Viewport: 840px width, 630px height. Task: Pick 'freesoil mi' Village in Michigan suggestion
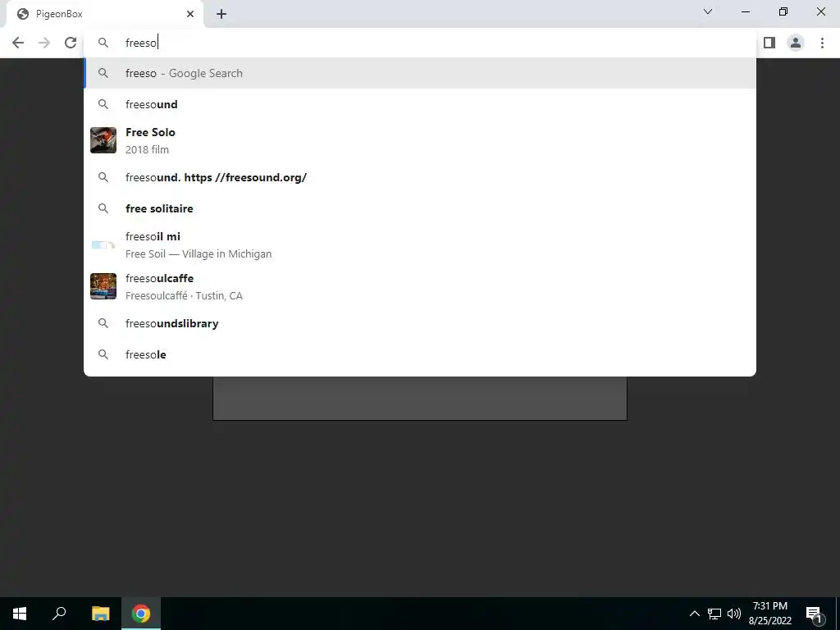coord(420,244)
